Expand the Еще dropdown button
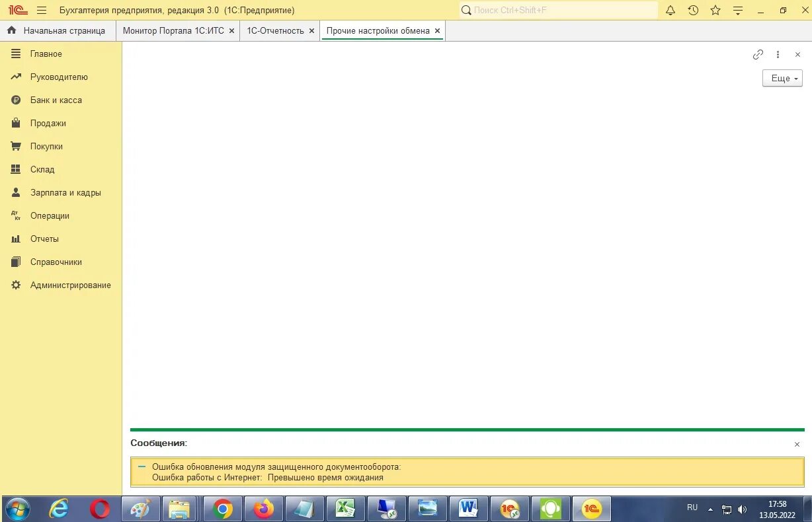The height and width of the screenshot is (522, 812). (x=782, y=78)
